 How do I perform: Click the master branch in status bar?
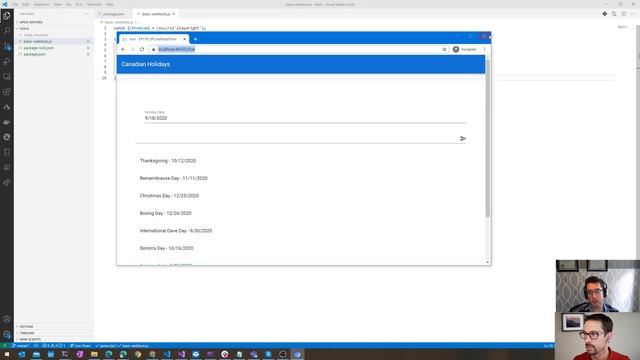(x=20, y=346)
